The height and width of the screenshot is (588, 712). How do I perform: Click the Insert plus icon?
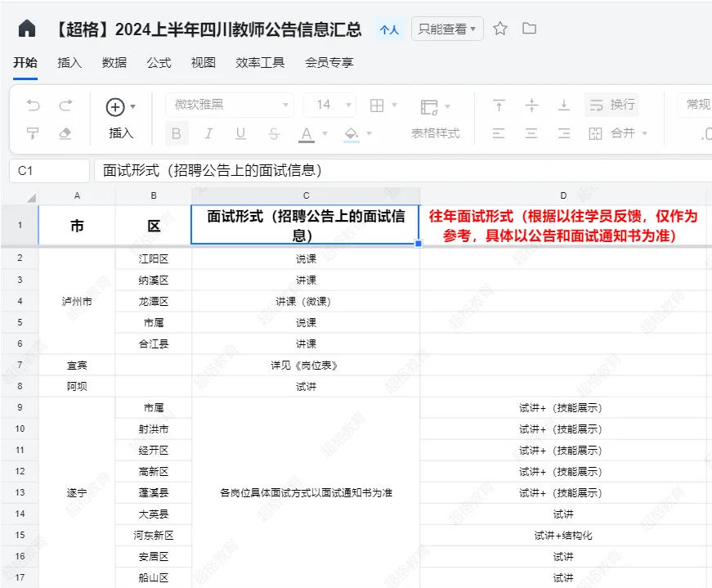(x=114, y=105)
